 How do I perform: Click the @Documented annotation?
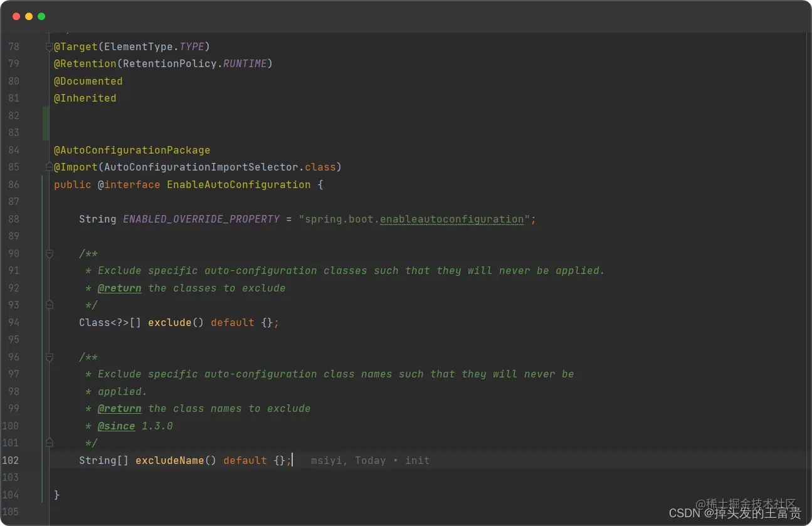(88, 82)
